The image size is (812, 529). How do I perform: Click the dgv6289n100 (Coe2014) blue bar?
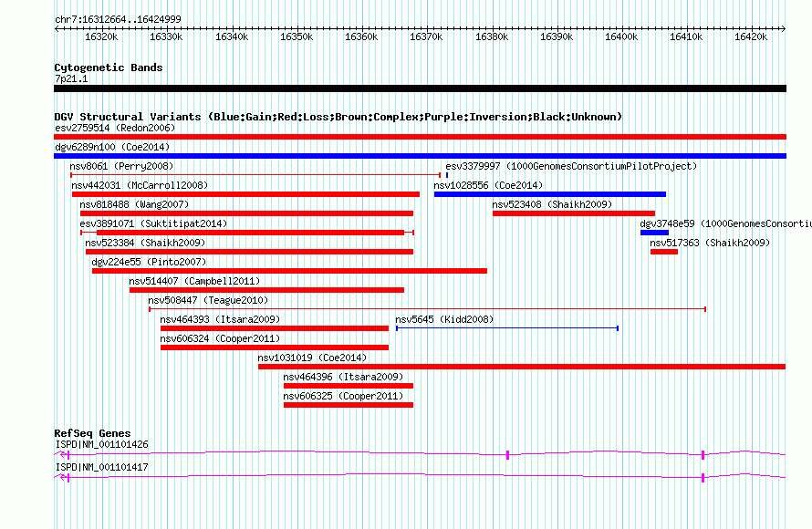pyautogui.click(x=420, y=156)
